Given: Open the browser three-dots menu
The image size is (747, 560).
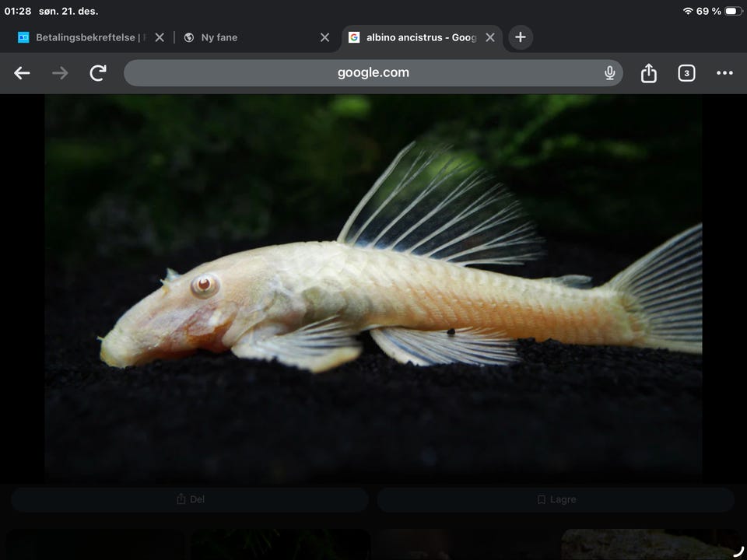Looking at the screenshot, I should click(x=724, y=73).
